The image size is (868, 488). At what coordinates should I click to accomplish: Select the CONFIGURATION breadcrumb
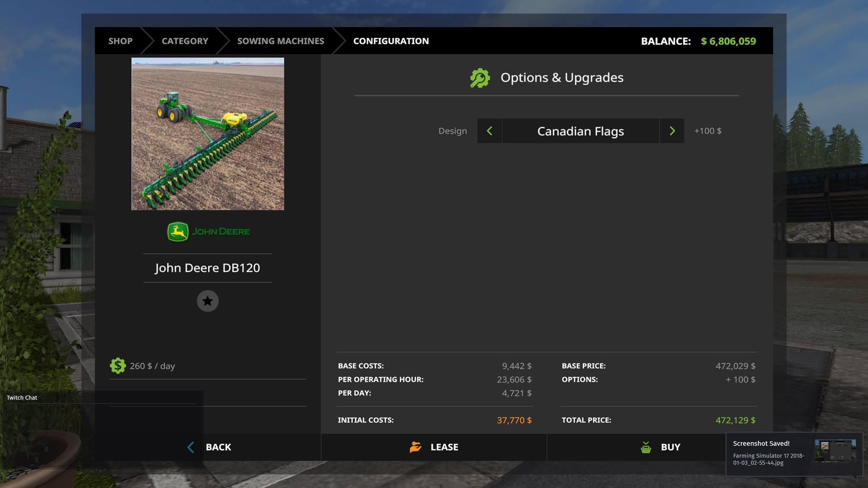coord(391,41)
